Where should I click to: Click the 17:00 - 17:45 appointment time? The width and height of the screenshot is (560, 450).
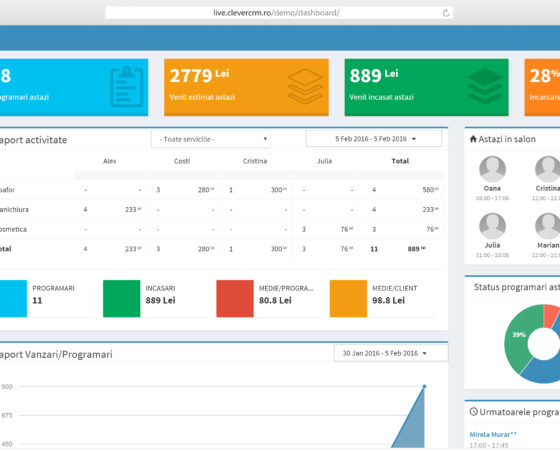tap(489, 445)
